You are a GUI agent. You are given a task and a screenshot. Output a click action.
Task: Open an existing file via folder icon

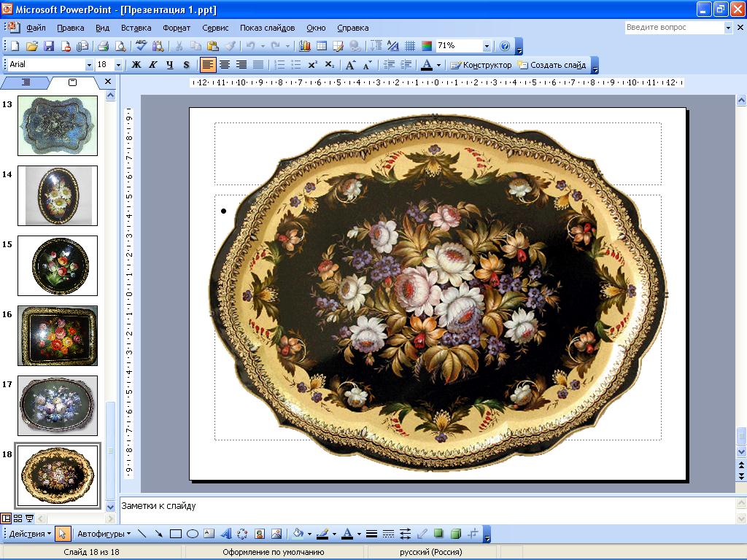tap(32, 46)
